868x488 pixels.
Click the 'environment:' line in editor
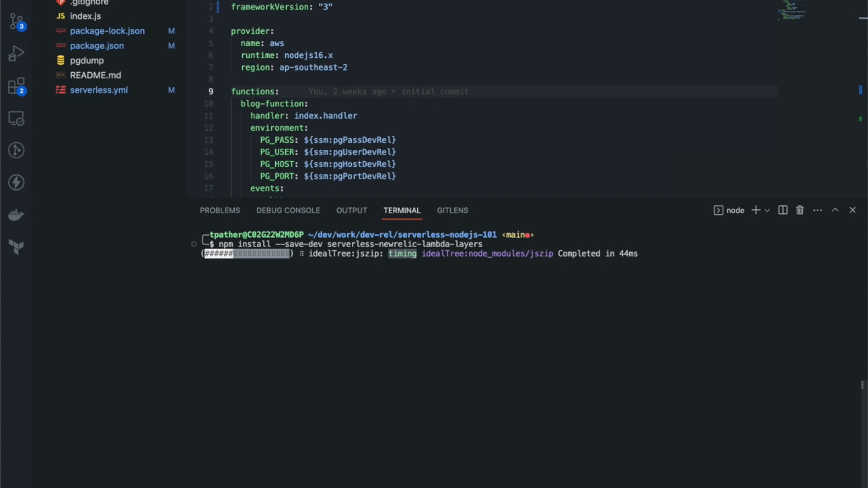click(x=279, y=128)
